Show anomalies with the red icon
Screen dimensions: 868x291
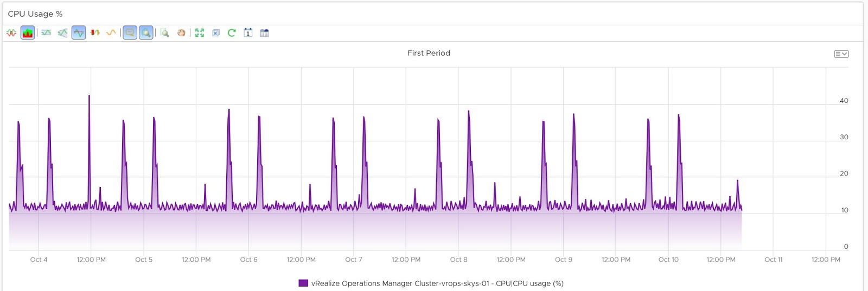(x=95, y=33)
